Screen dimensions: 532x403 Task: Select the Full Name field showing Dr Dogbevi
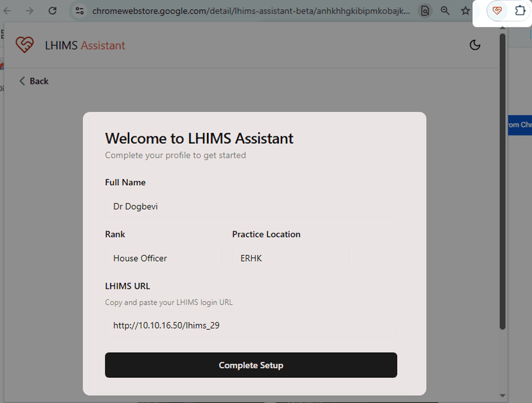(x=251, y=206)
